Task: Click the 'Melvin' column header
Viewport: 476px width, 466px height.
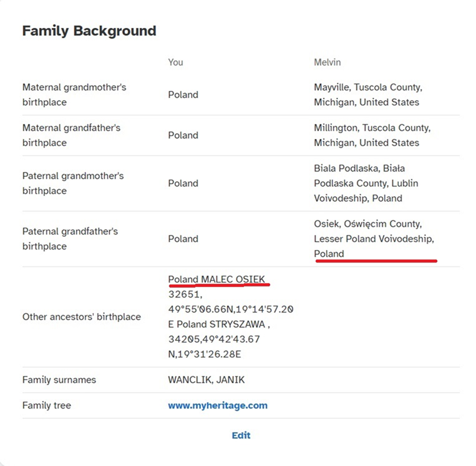Action: pyautogui.click(x=328, y=62)
